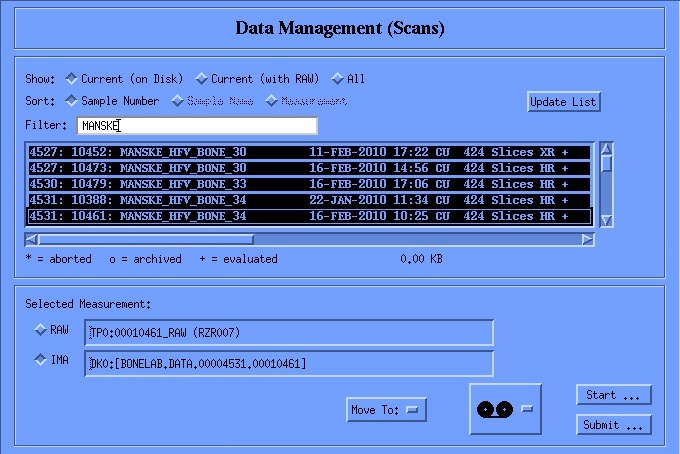Select scan 10473 MANSKE_HFV_BONE_30 row
Screen dimensions: 680x454
point(309,168)
